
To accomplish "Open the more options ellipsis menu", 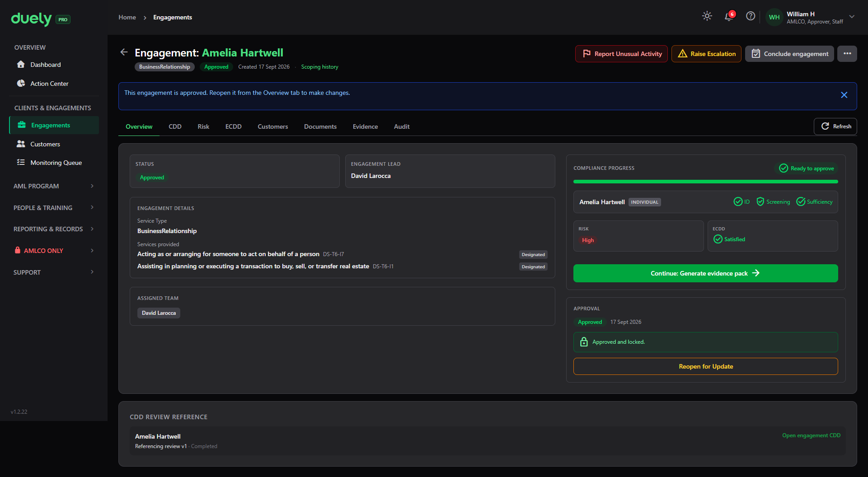I will 847,54.
